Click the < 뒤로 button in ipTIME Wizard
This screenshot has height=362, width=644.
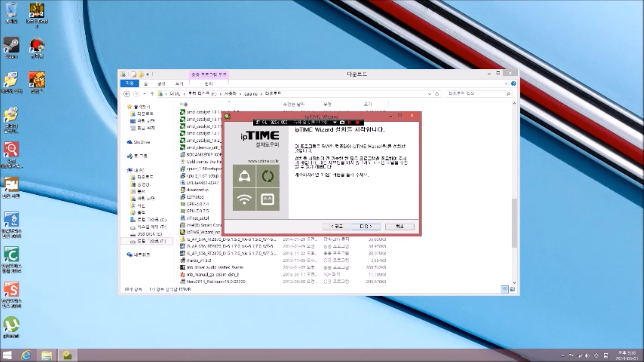pyautogui.click(x=337, y=227)
